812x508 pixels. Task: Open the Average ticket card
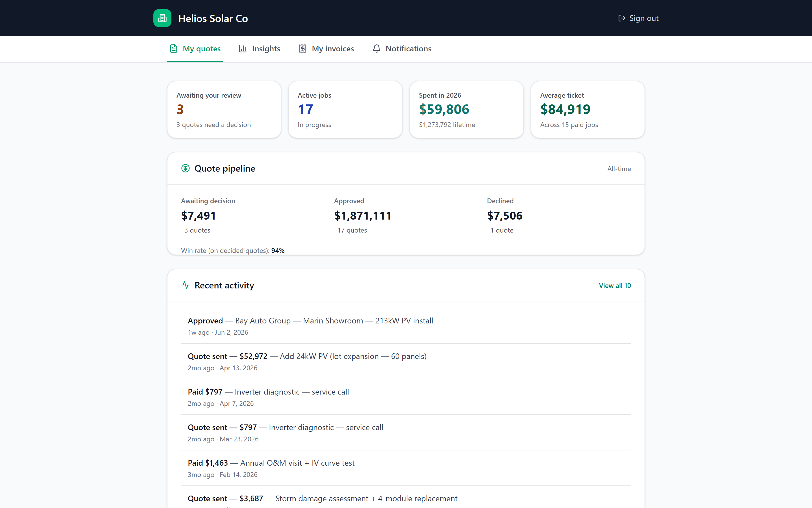(x=588, y=110)
